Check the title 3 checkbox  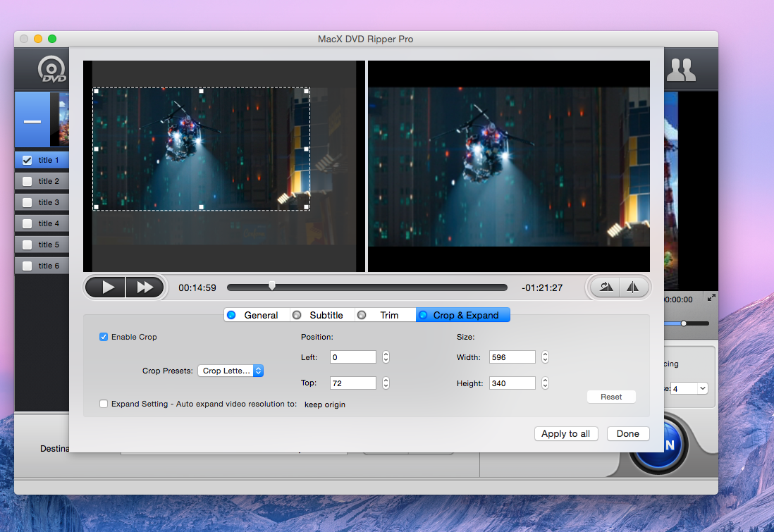pos(27,203)
